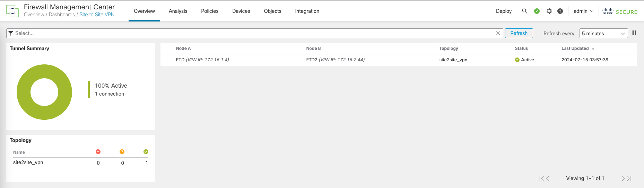
Task: Pause the auto-refresh
Action: click(x=634, y=33)
